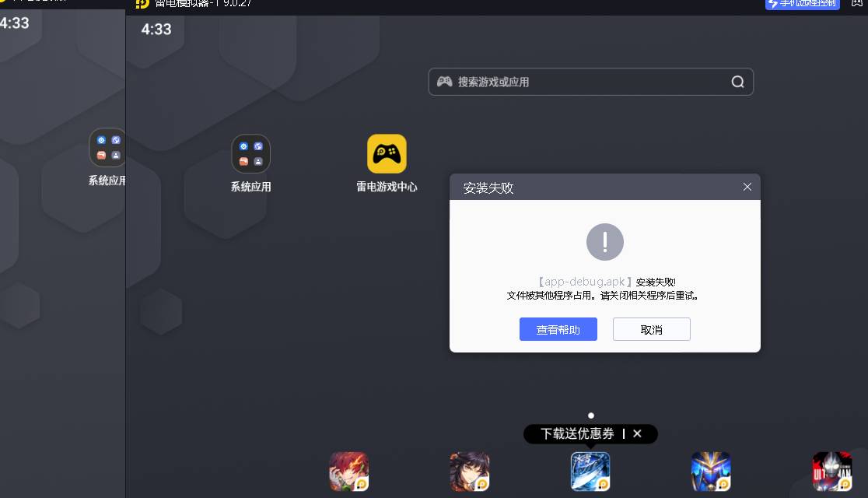Launch the blue armored robot game in the dock

711,472
